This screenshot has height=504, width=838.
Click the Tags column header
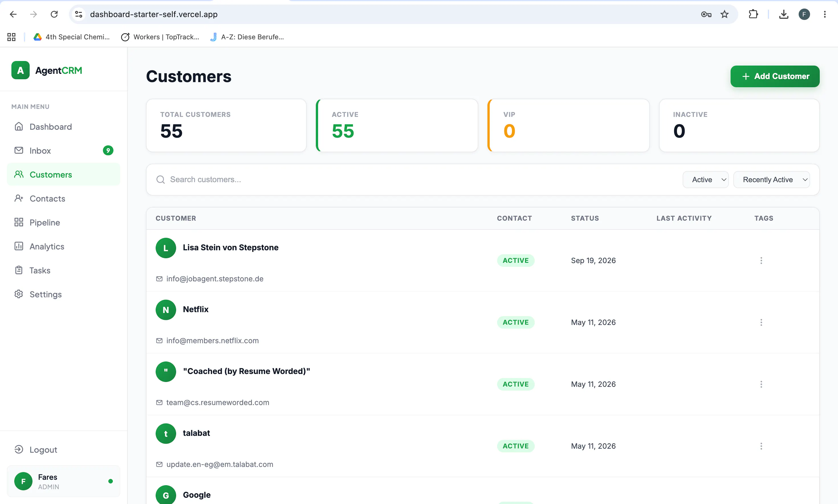(764, 218)
